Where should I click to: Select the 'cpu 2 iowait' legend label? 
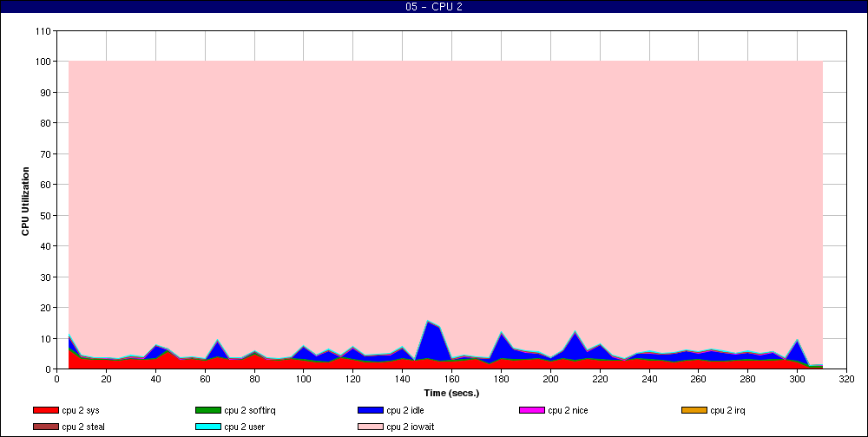(x=411, y=427)
